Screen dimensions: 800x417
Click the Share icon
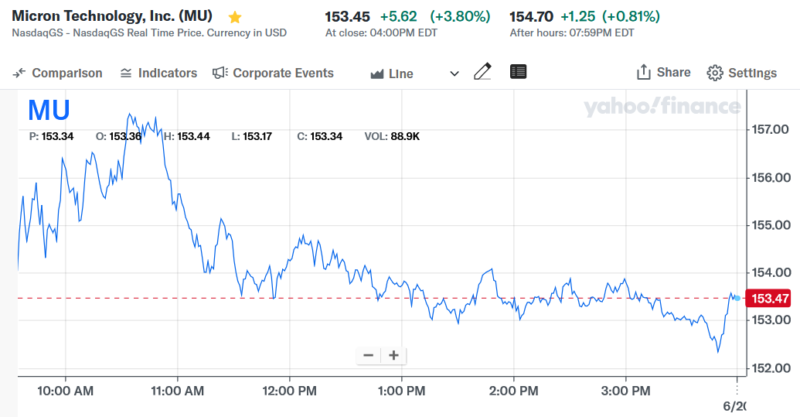pos(644,72)
